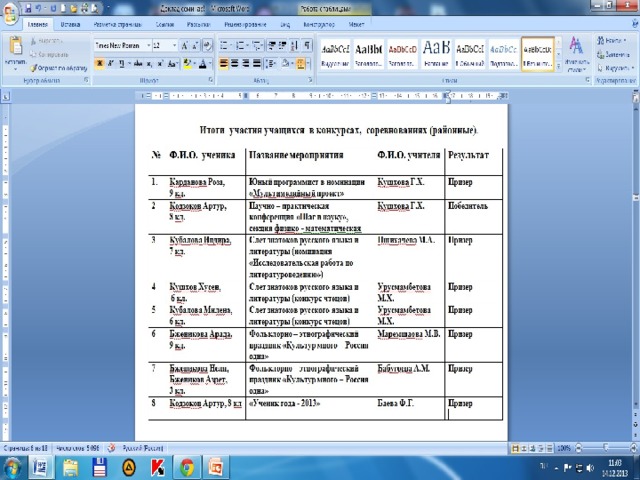
Task: Toggle the table borders button in the paragraph group
Action: tap(300, 63)
